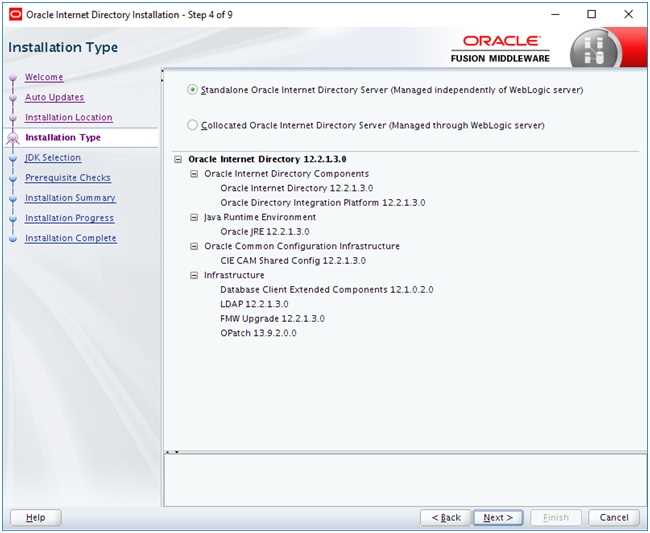Click the Installation Summary step bullet icon
Viewport: 650px width, 533px height.
13,198
